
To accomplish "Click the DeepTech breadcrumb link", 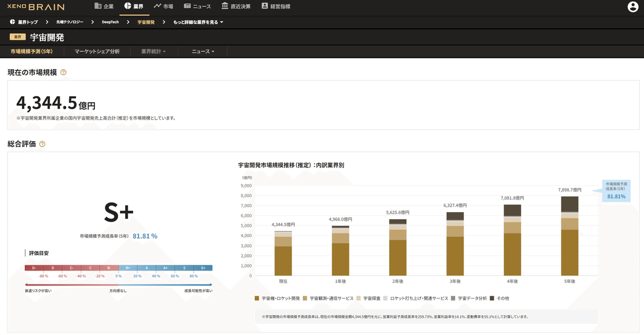I will coord(111,22).
